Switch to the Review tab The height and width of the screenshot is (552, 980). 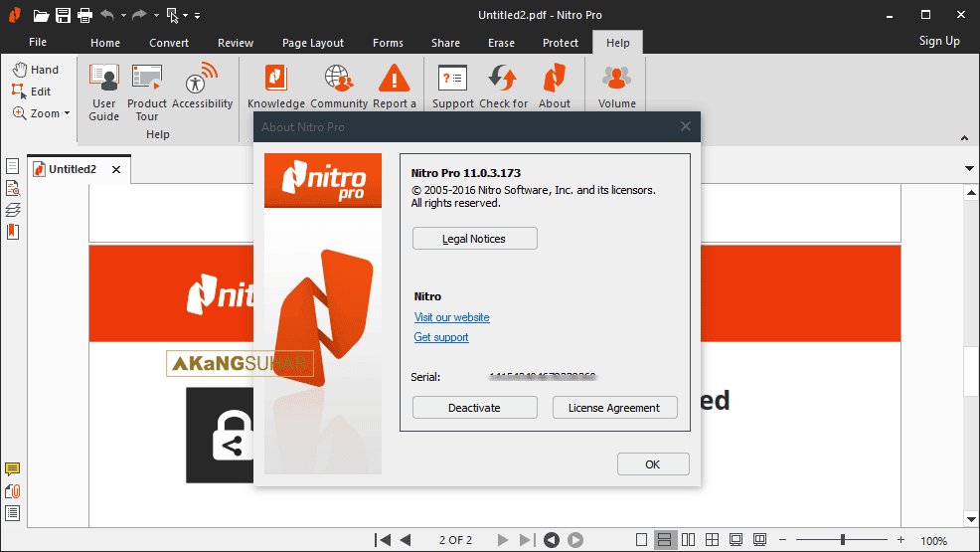point(235,43)
